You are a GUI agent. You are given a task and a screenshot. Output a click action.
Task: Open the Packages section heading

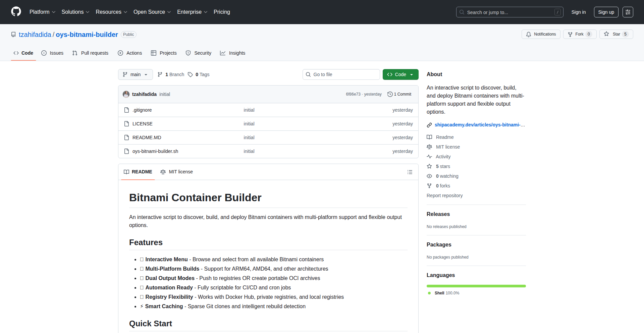tap(439, 244)
